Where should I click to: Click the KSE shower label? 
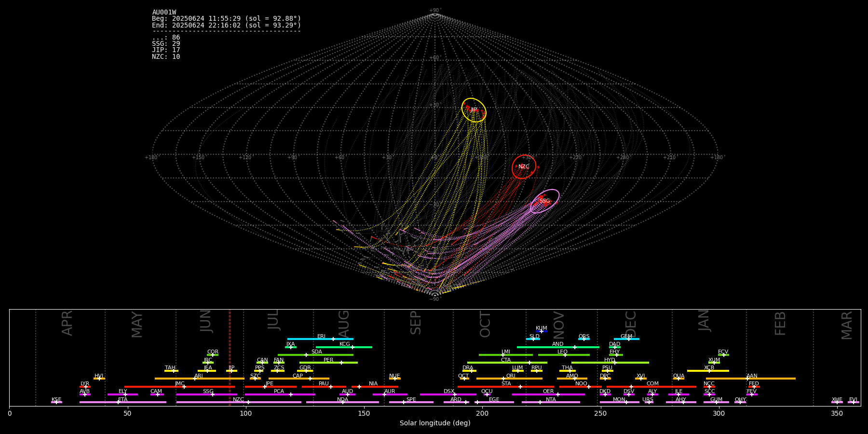pyautogui.click(x=56, y=400)
